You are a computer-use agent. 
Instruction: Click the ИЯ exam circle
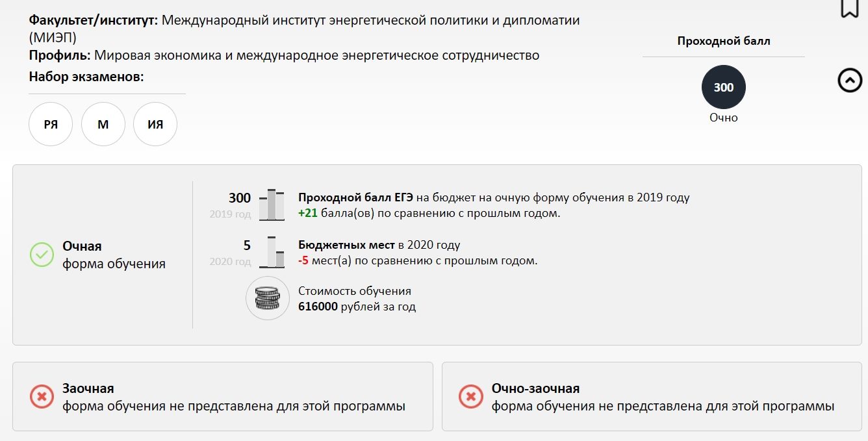[155, 124]
